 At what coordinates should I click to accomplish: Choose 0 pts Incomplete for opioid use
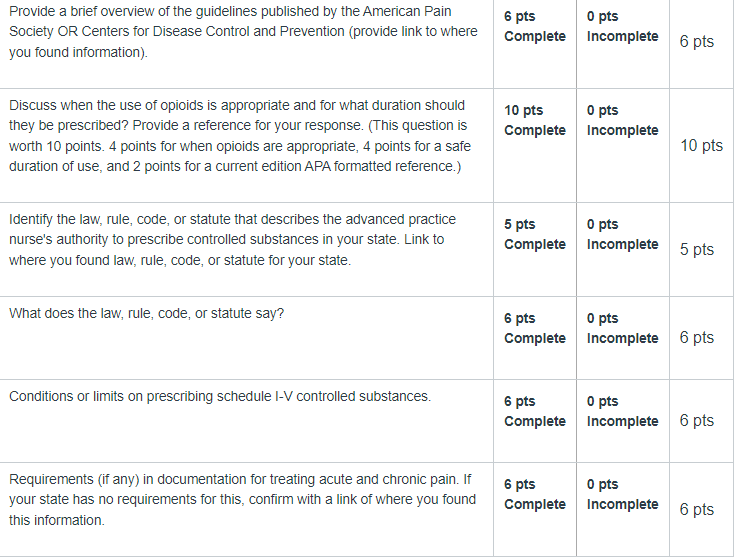(x=622, y=120)
